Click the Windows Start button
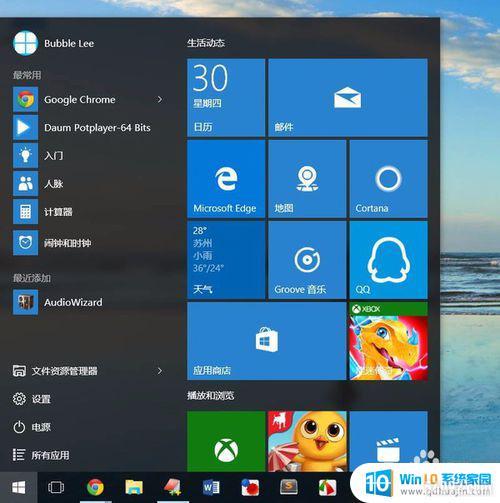The height and width of the screenshot is (503, 500). click(19, 487)
